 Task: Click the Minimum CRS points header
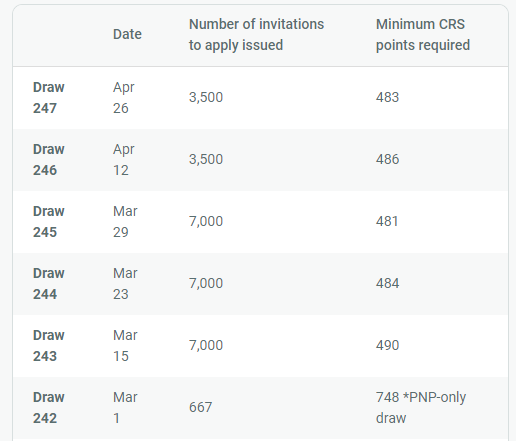(x=423, y=34)
